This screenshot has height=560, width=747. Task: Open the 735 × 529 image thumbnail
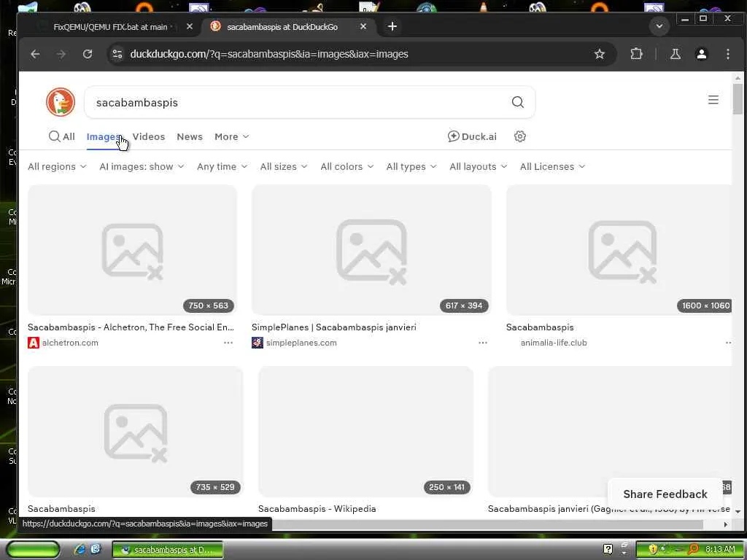coord(135,432)
